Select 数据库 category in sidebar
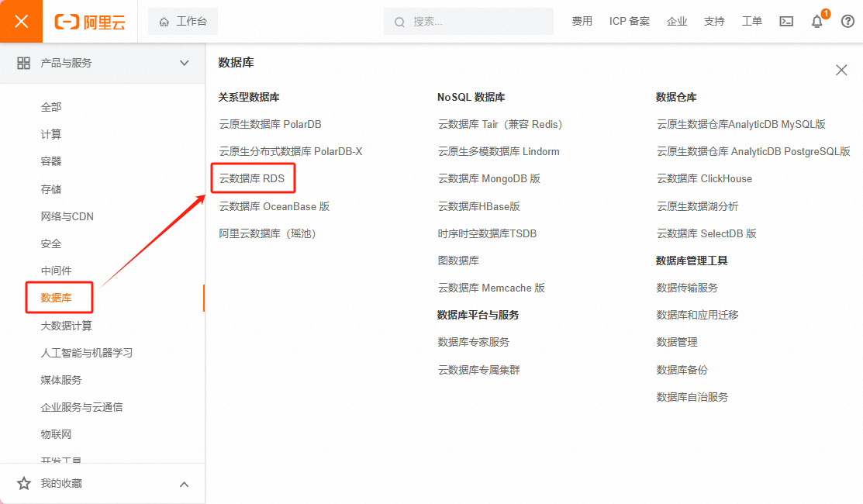 click(x=56, y=298)
